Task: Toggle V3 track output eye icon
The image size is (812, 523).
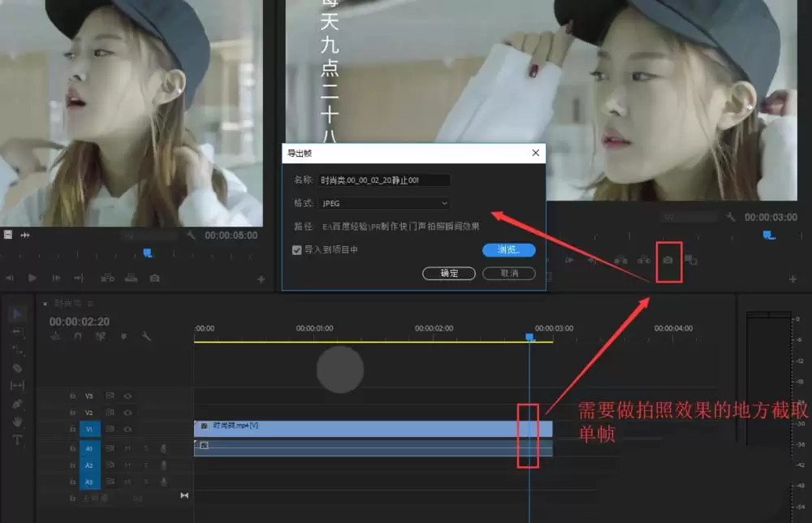Action: pyautogui.click(x=128, y=396)
